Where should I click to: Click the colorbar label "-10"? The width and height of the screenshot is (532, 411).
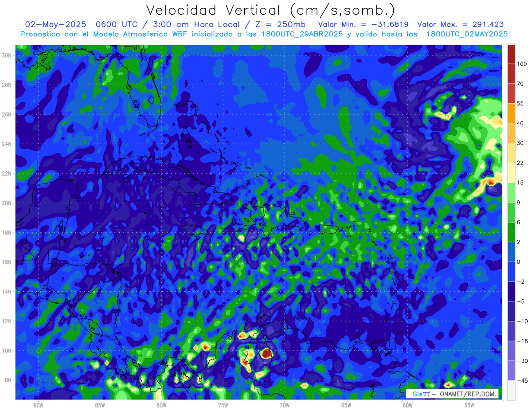tap(522, 321)
